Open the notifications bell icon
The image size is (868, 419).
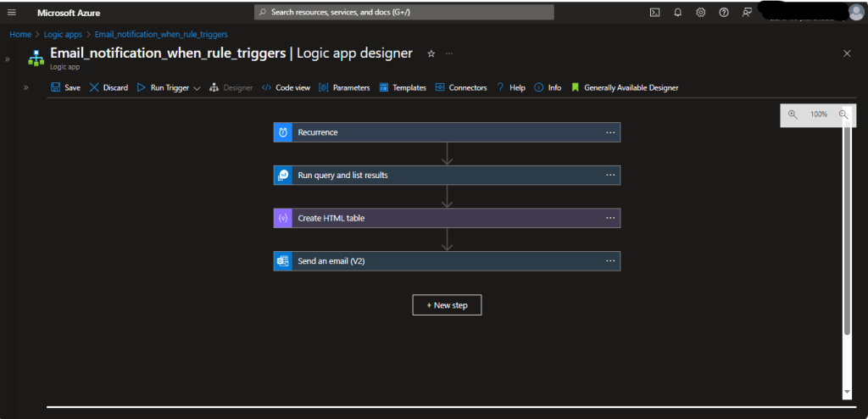(x=677, y=13)
